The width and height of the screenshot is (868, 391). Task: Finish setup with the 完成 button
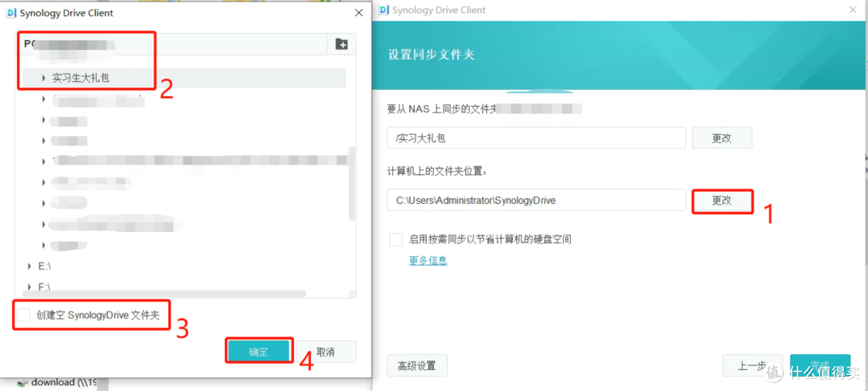820,365
